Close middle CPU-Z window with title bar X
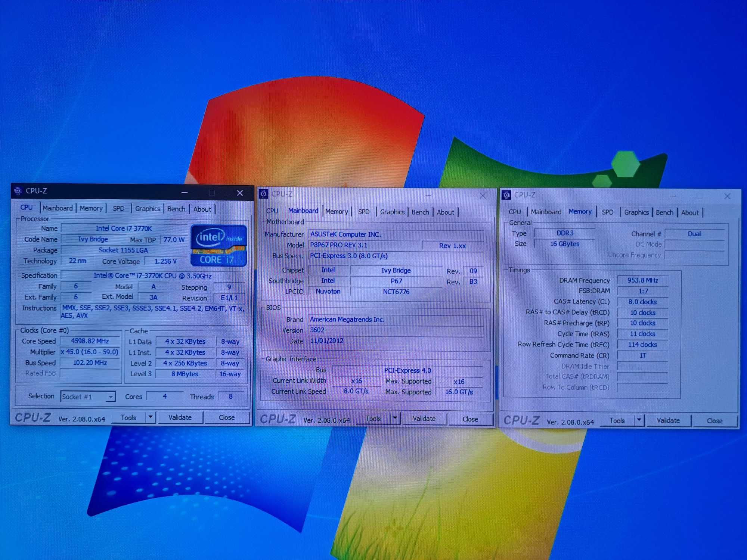 (x=483, y=196)
